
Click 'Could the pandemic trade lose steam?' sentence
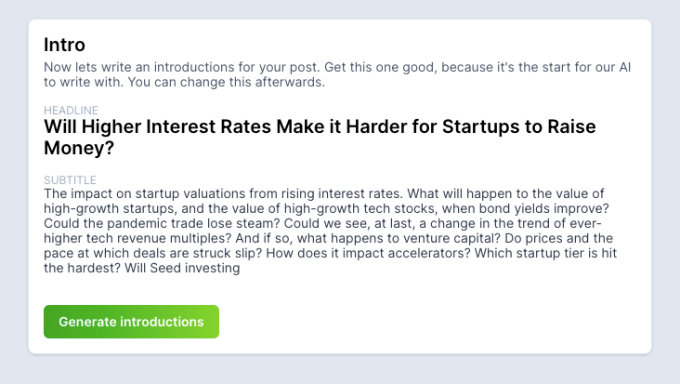pyautogui.click(x=162, y=223)
